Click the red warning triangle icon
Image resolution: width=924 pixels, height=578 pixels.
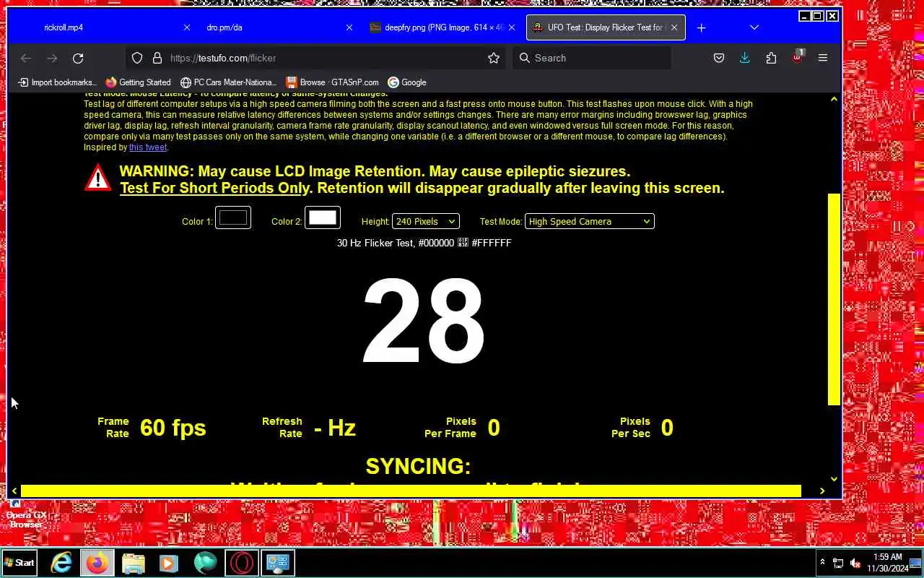(x=98, y=178)
